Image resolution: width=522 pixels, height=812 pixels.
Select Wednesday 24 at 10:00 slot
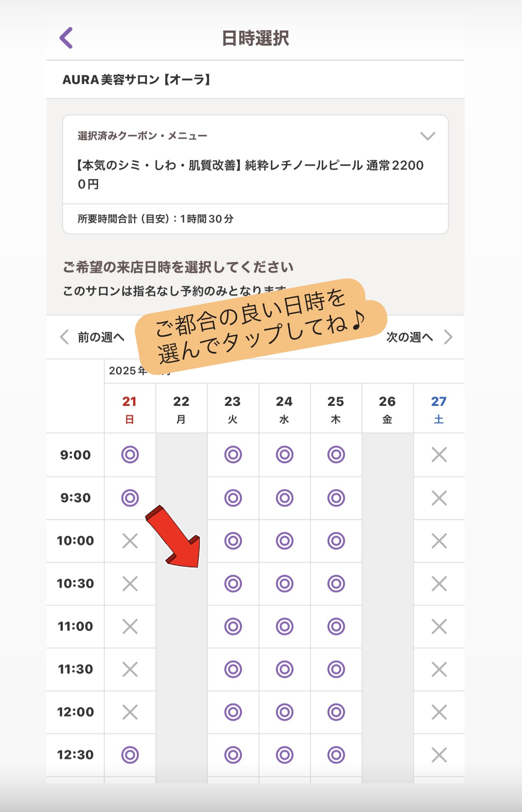[284, 541]
